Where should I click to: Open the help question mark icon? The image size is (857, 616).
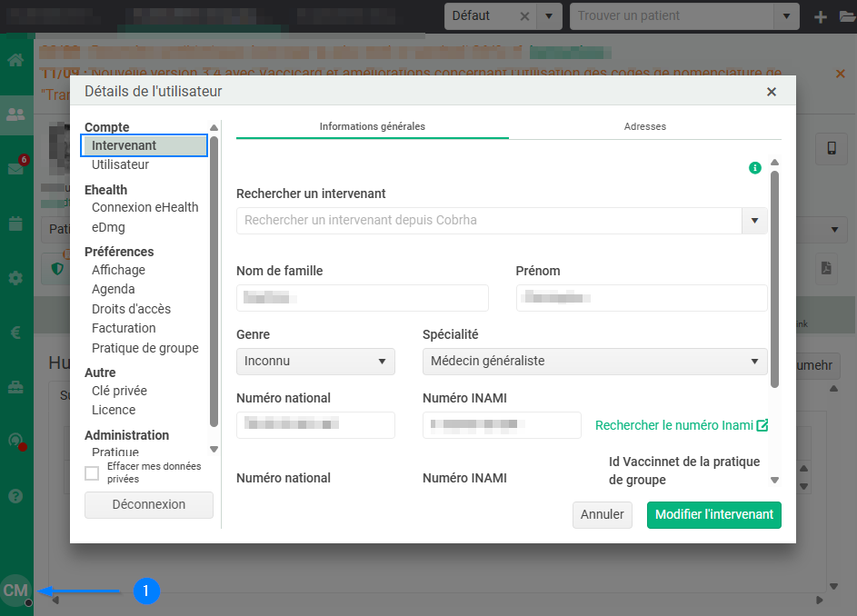coord(15,496)
